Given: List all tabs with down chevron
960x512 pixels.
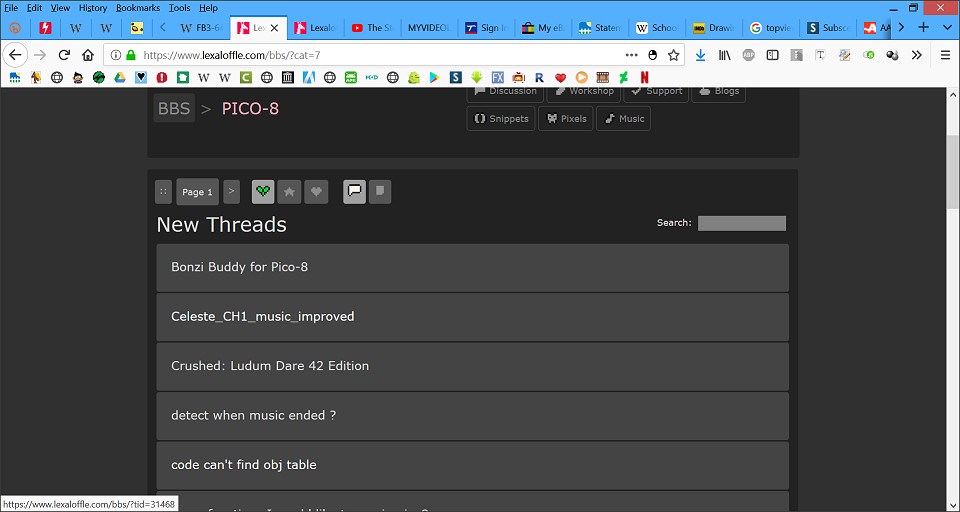Looking at the screenshot, I should (947, 28).
